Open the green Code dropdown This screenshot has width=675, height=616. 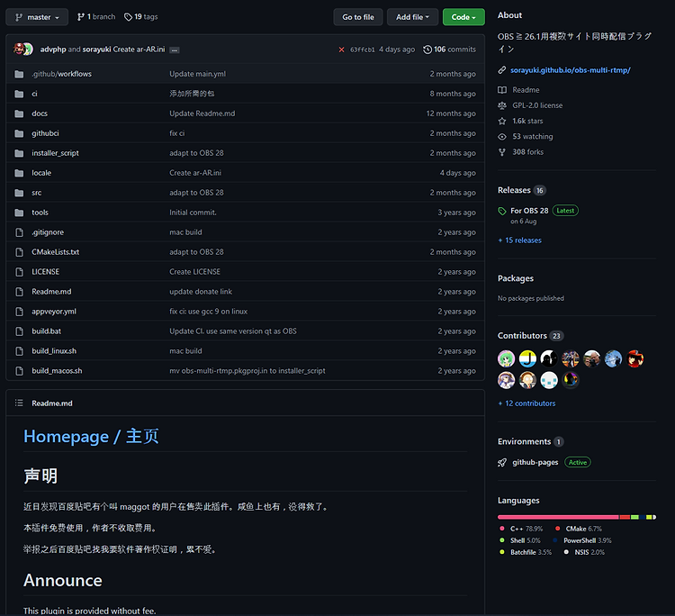point(463,17)
